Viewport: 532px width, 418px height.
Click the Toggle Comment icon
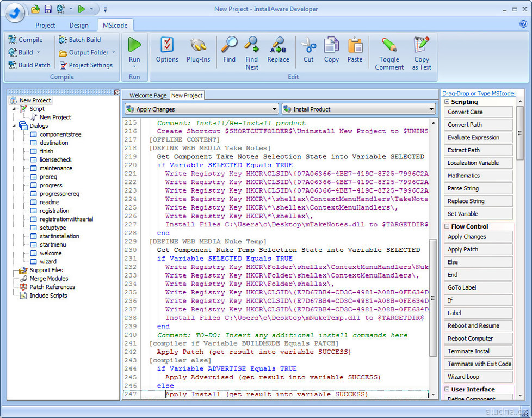(x=389, y=45)
